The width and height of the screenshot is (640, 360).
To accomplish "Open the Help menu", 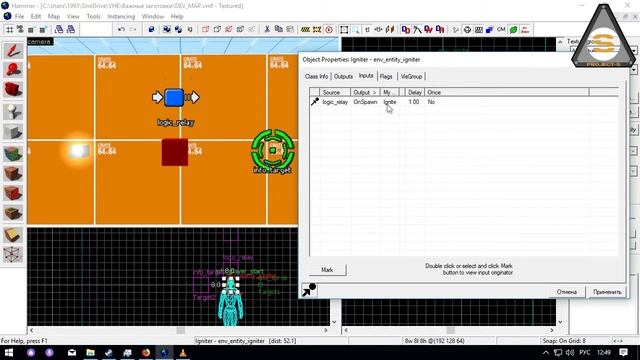I will point(177,16).
